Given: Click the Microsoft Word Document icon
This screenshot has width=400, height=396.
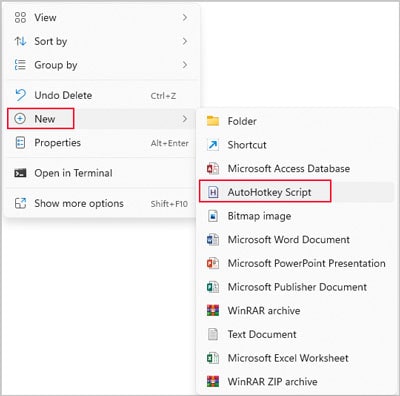Looking at the screenshot, I should click(x=213, y=240).
